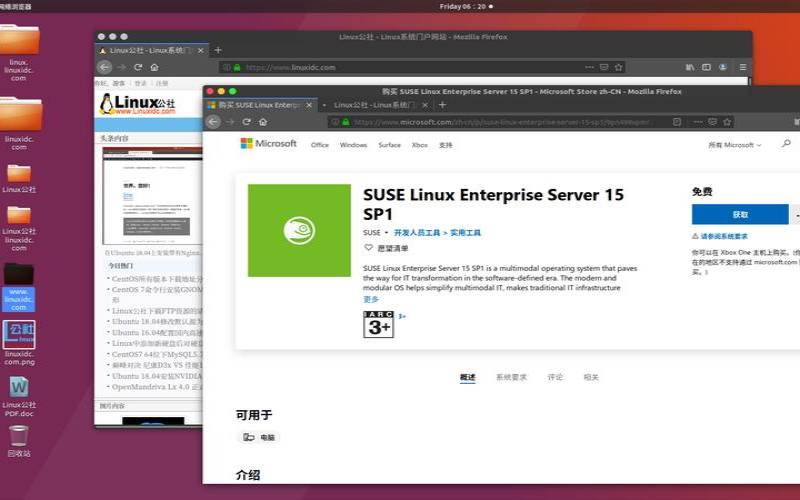The image size is (800, 500).
Task: Open new tab in linuxidc.com window
Action: pos(218,50)
